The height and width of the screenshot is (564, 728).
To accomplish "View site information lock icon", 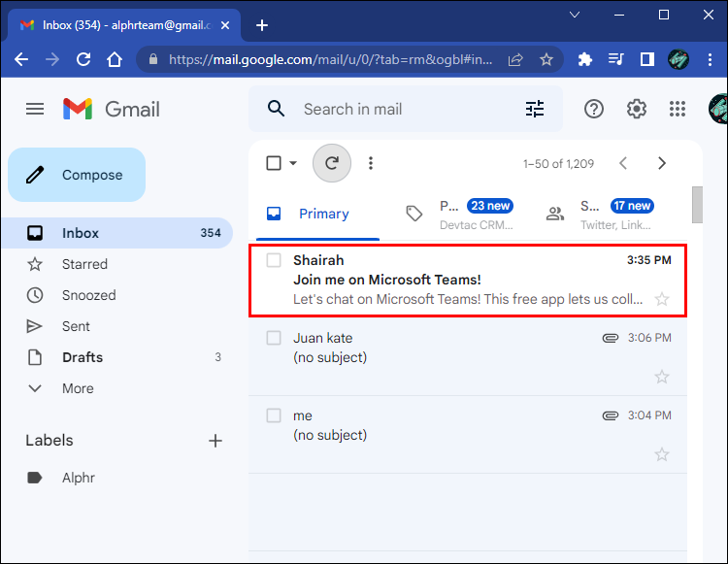I will pyautogui.click(x=153, y=59).
